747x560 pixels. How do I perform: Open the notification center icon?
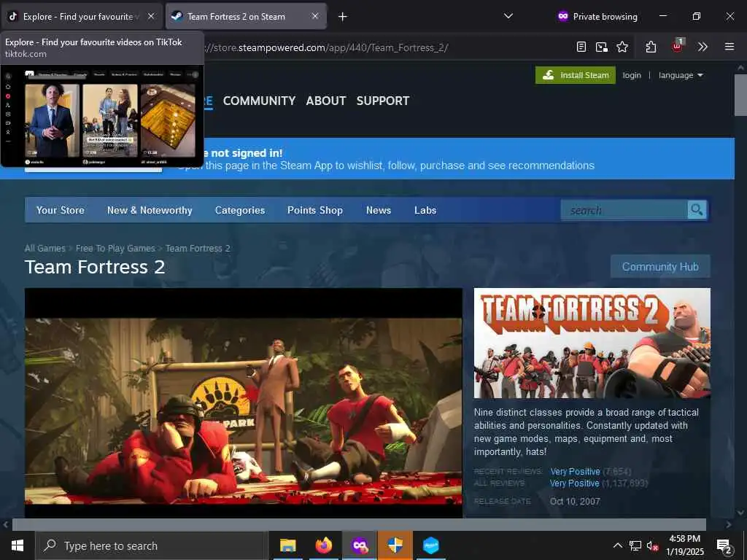click(724, 545)
